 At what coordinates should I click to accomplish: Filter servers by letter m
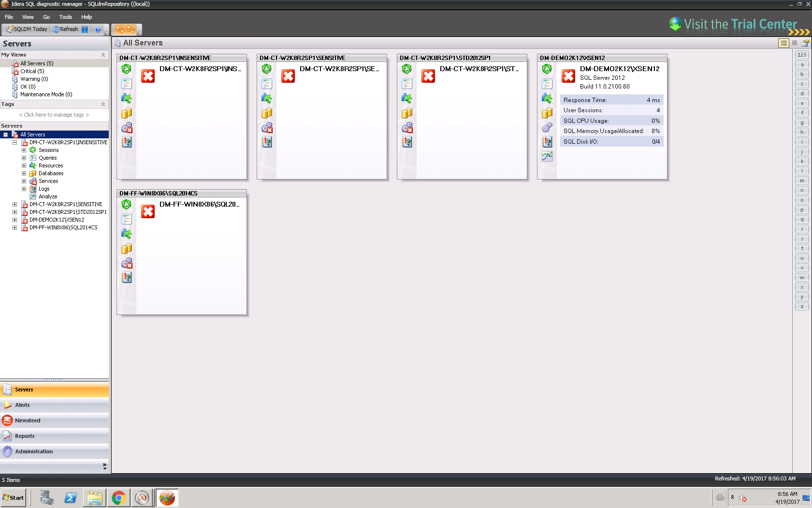click(802, 180)
